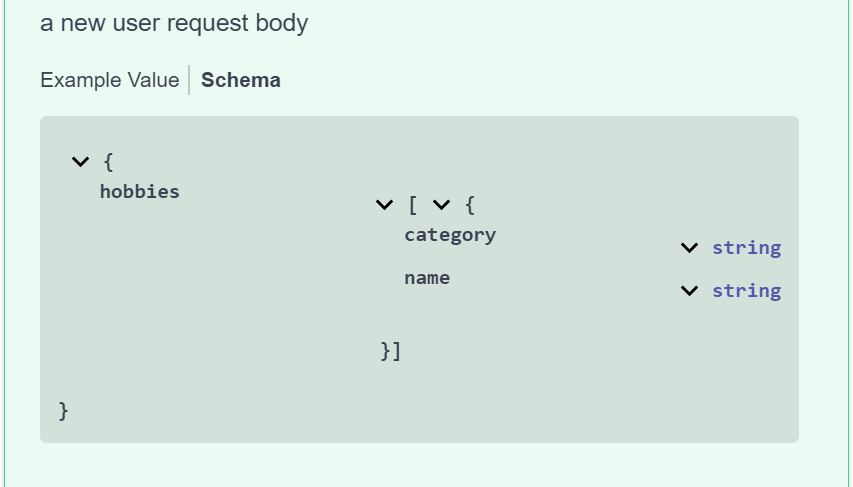Screen dimensions: 853x487
Task: Click the category property name
Action: [450, 235]
